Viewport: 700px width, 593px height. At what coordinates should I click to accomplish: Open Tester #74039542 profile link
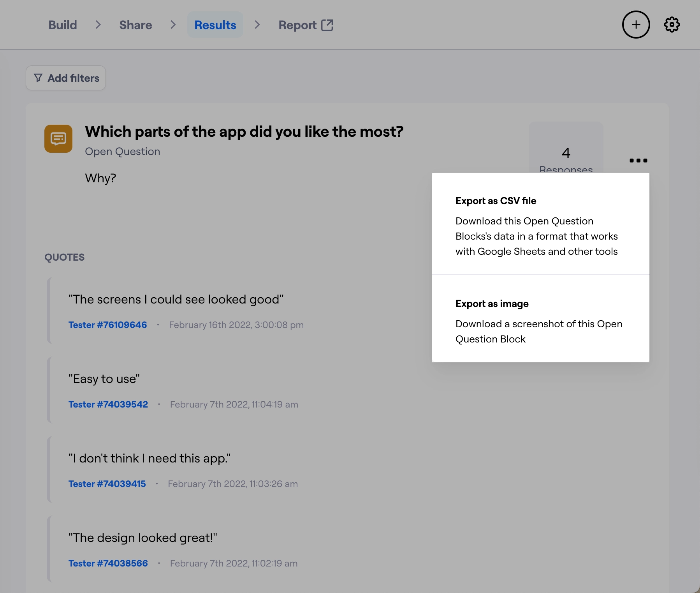tap(108, 404)
